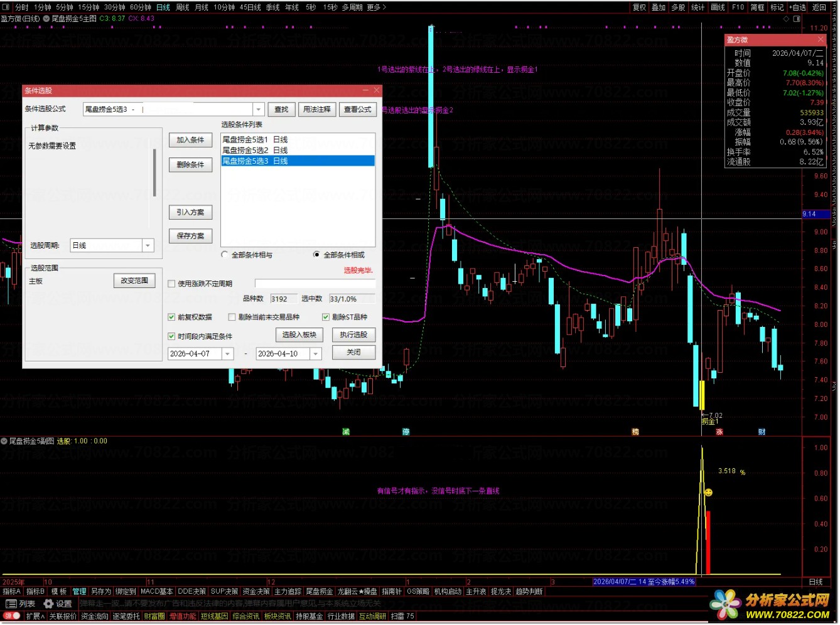The width and height of the screenshot is (840, 625).
Task: Click the diamond icon above the price axis
Action: point(787,19)
